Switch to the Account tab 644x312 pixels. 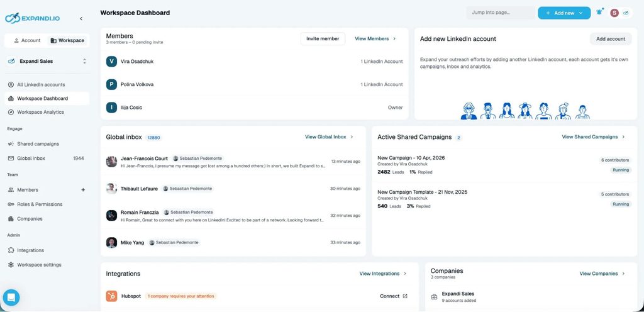(27, 41)
